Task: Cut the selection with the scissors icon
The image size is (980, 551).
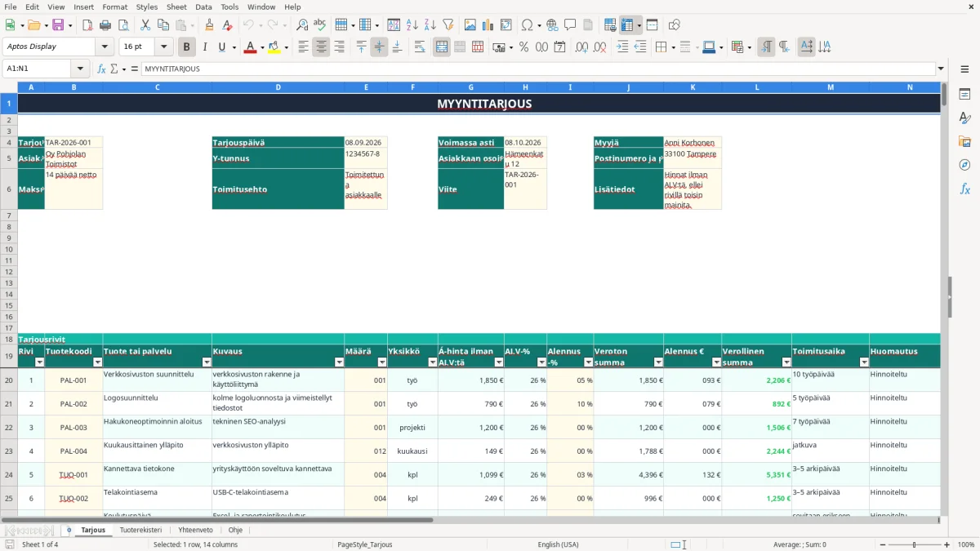Action: click(x=145, y=25)
